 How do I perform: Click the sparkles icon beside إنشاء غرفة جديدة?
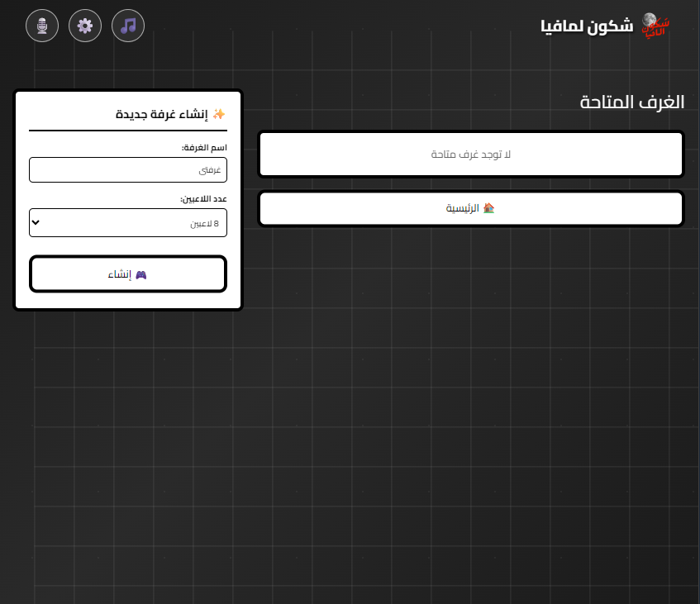coord(220,113)
